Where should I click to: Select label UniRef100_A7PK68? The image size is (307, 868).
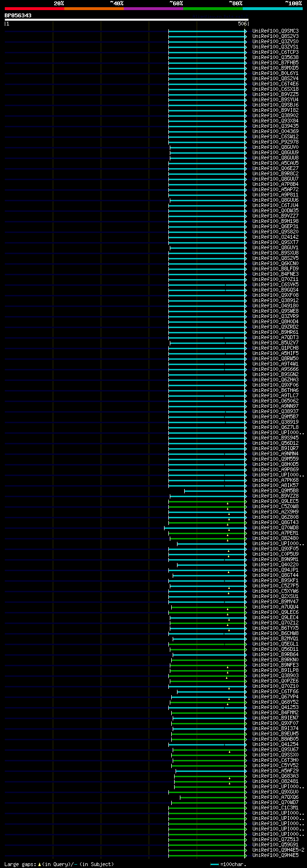click(x=275, y=480)
